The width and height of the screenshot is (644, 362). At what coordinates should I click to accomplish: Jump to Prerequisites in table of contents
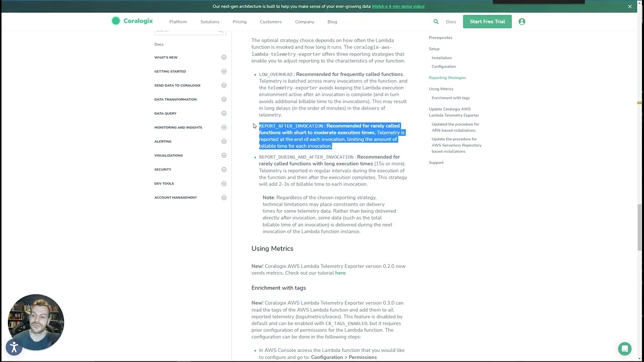(440, 38)
